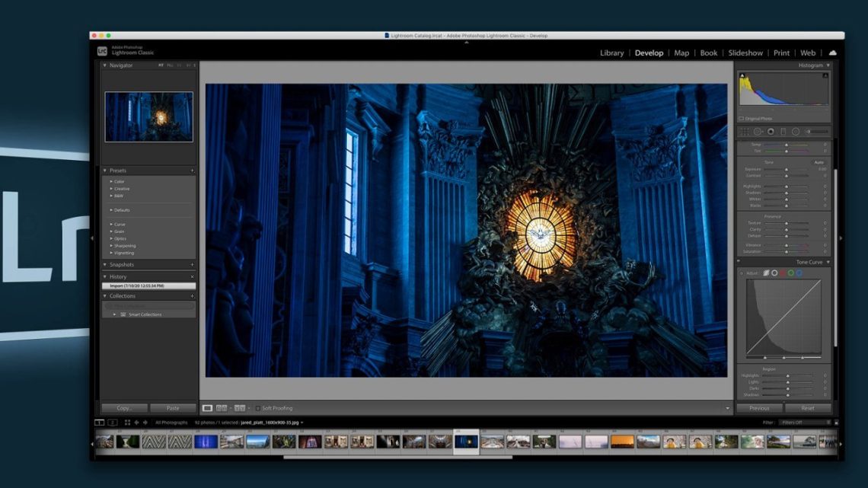The height and width of the screenshot is (488, 868).
Task: Add a new preset with plus icon
Action: pos(192,171)
